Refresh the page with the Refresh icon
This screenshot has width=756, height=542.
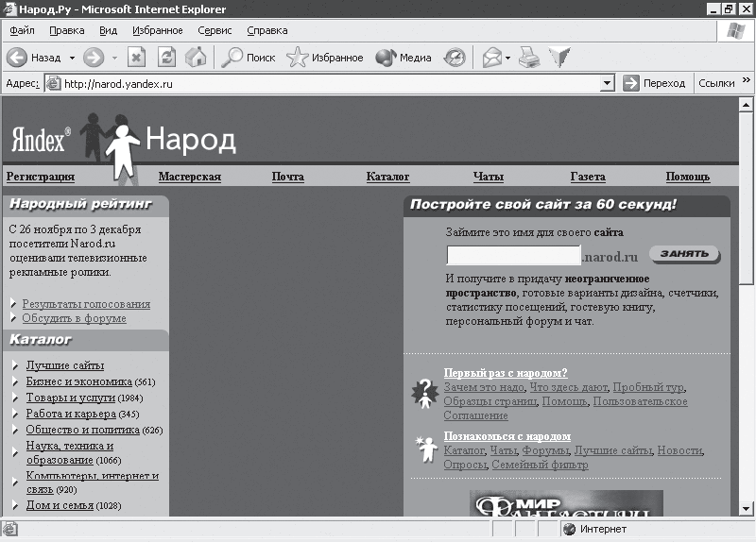click(166, 58)
